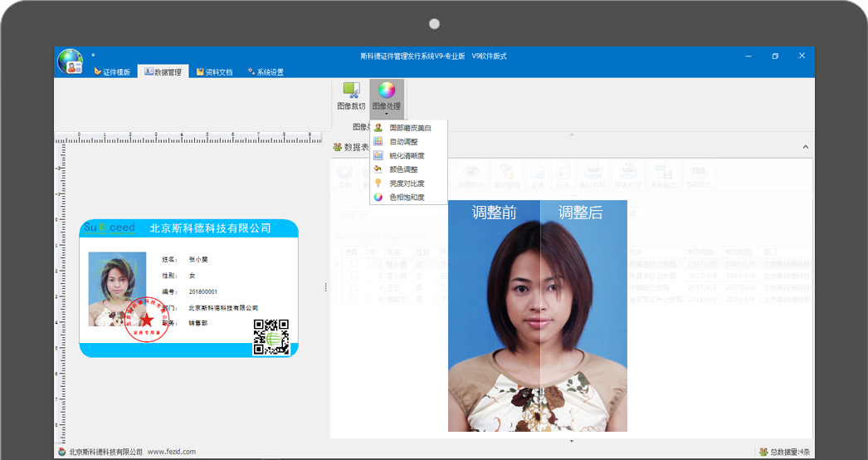
Task: Click the 有效期至 column header
Action: [x=741, y=252]
